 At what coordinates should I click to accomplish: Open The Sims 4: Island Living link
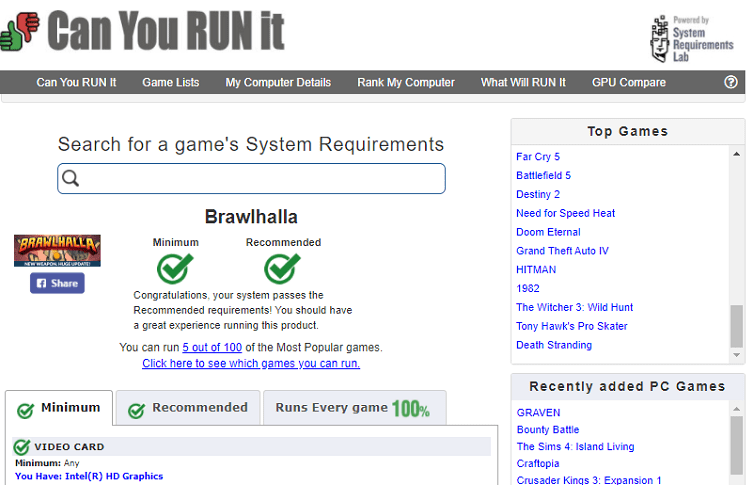(x=576, y=446)
